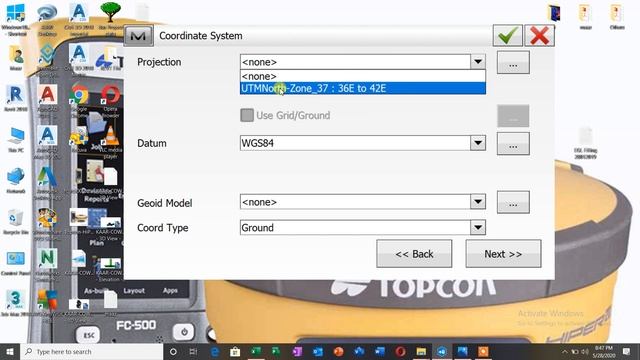The width and height of the screenshot is (640, 360).
Task: Open Control Panel desktop icon
Action: coord(16,262)
